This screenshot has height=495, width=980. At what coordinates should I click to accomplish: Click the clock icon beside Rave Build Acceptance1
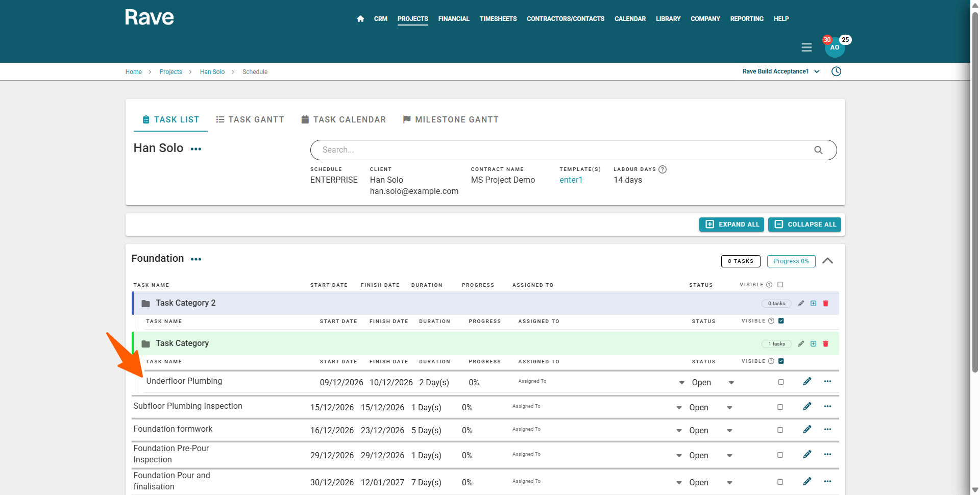coord(836,71)
